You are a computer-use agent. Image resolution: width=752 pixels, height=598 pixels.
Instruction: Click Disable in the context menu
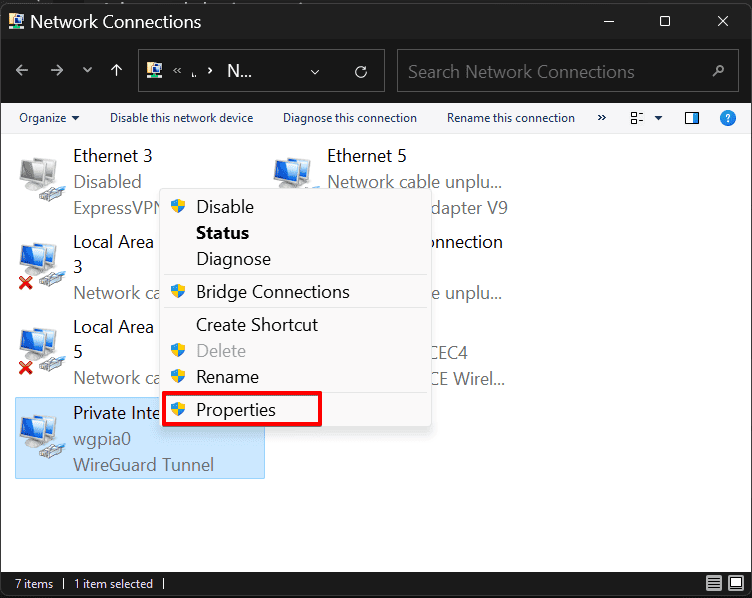pyautogui.click(x=224, y=207)
